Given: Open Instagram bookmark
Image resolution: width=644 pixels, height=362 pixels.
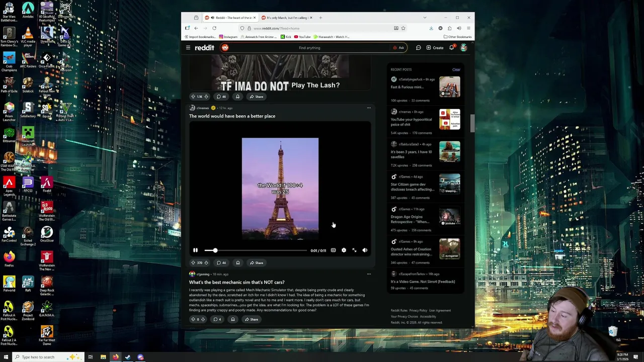Looking at the screenshot, I should pyautogui.click(x=228, y=37).
